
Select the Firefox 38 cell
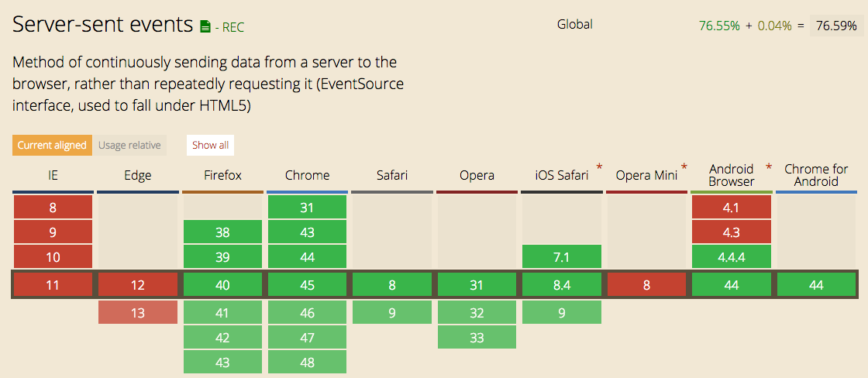click(x=222, y=232)
